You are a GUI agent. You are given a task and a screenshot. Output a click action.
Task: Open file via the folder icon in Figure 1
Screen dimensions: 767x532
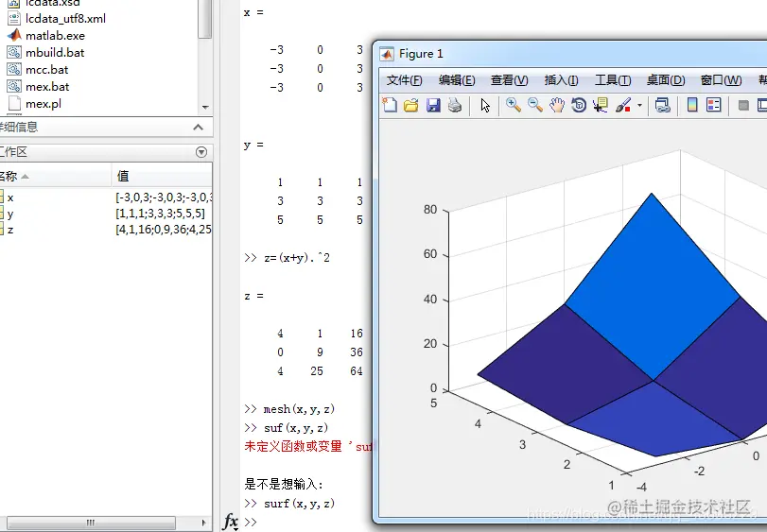pos(410,105)
